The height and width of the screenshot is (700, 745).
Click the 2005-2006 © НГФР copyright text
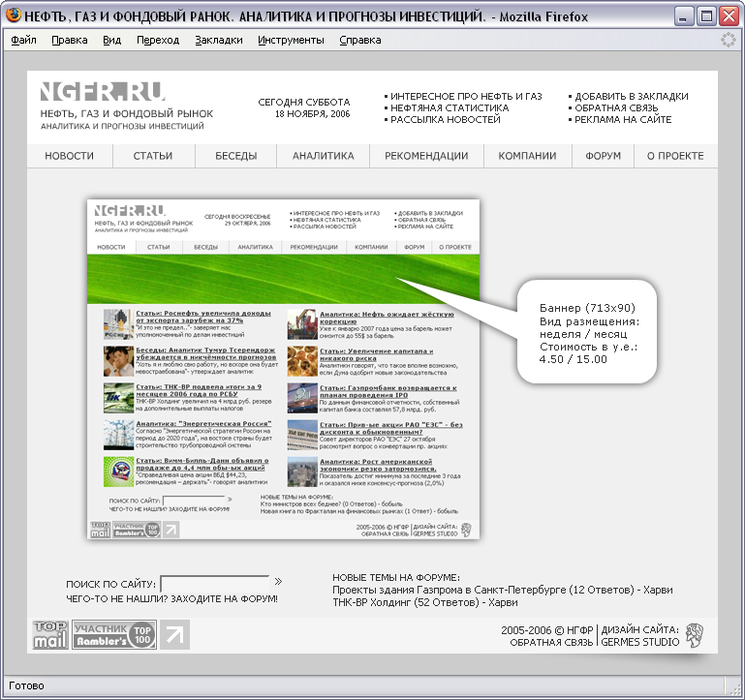[x=546, y=630]
